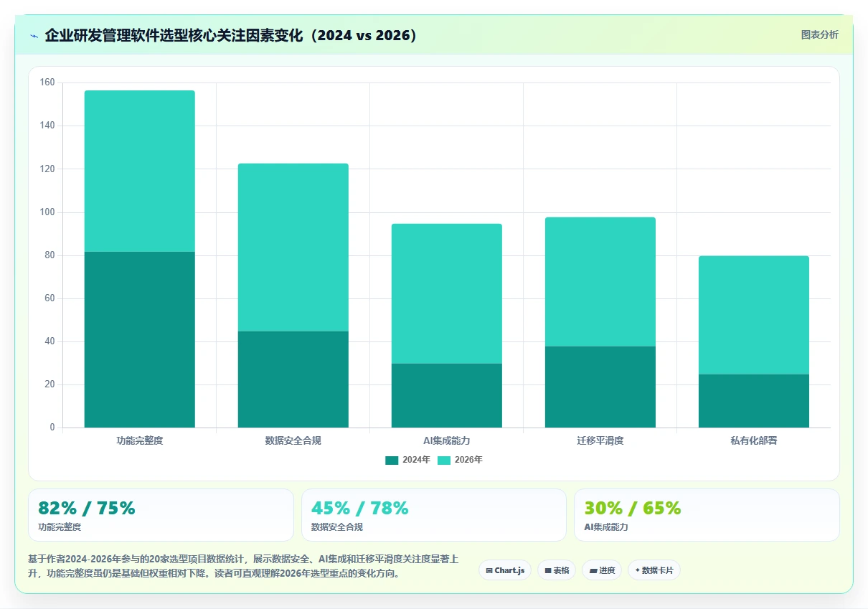Click the y-axis value 100
The width and height of the screenshot is (868, 609).
tap(47, 212)
